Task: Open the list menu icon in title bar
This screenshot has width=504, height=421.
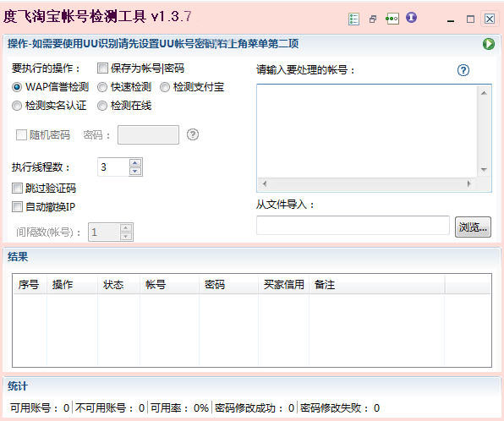Action: [x=353, y=19]
